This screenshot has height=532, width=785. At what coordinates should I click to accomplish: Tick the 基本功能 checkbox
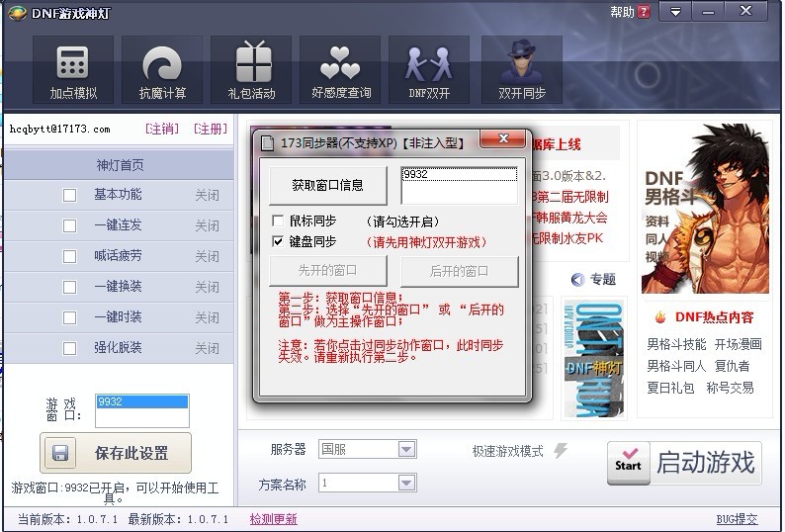pos(69,195)
